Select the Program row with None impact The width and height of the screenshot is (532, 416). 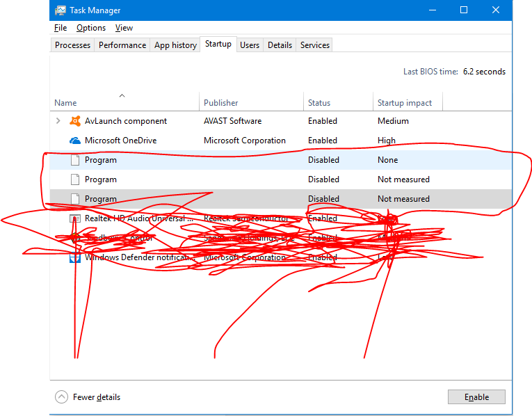tap(280, 160)
